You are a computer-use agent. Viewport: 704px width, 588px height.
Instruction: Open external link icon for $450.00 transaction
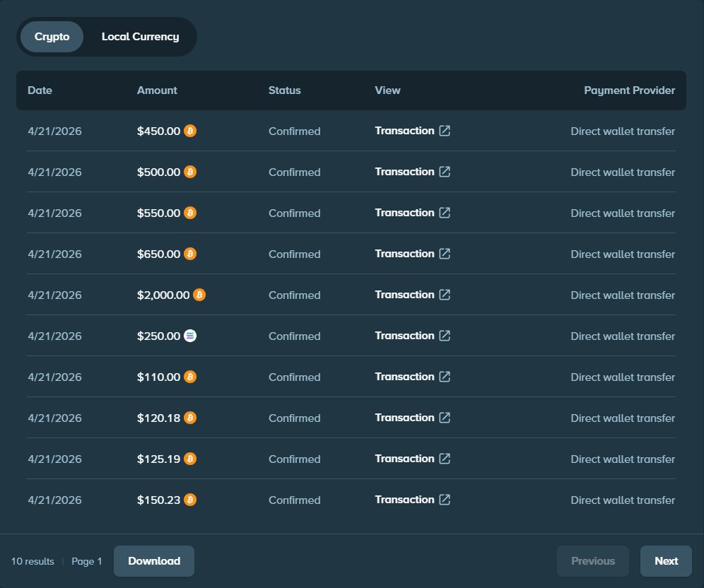tap(445, 131)
